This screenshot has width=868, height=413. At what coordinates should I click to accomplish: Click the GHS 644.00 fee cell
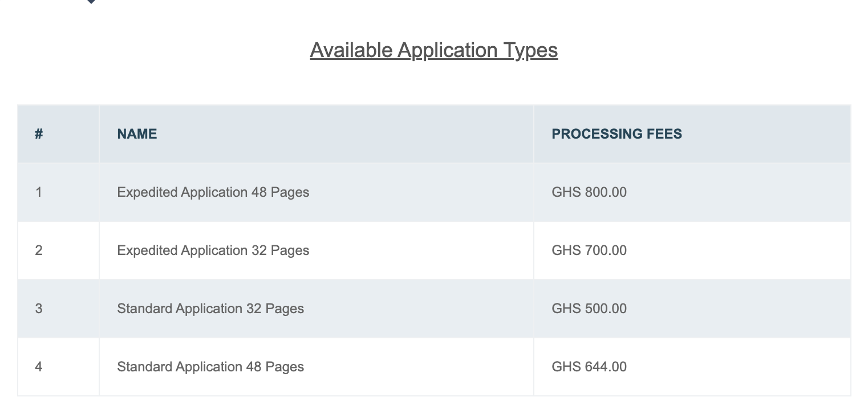coord(589,367)
